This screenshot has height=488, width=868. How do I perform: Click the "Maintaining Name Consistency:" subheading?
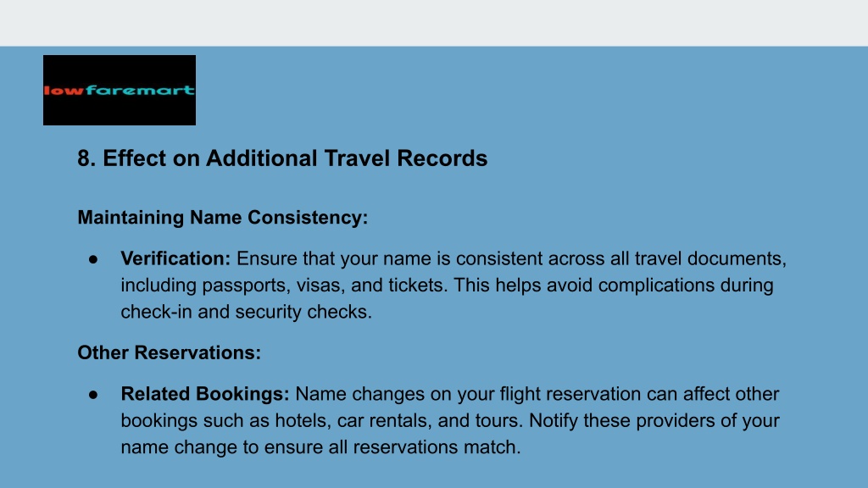[223, 218]
